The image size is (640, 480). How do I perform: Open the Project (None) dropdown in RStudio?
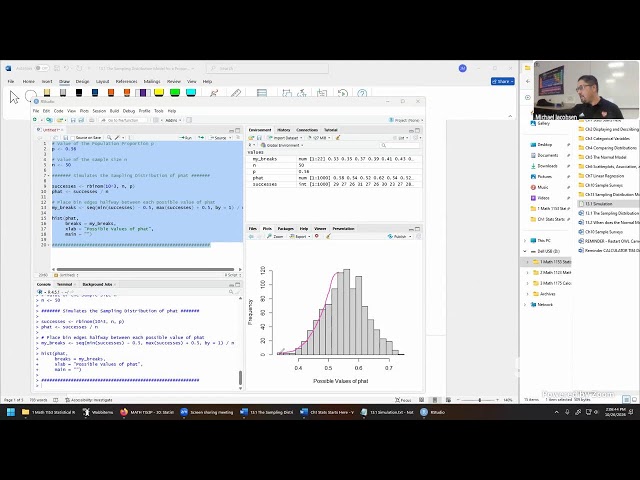pos(406,120)
